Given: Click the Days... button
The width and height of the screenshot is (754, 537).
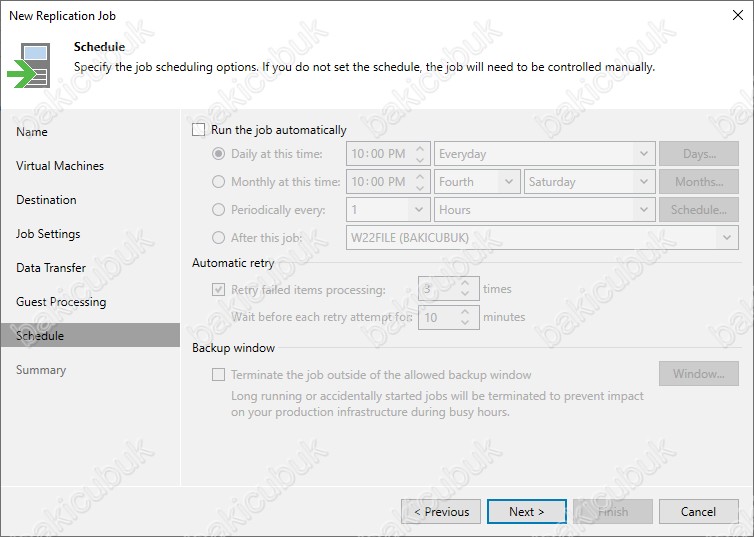Looking at the screenshot, I should (x=699, y=154).
